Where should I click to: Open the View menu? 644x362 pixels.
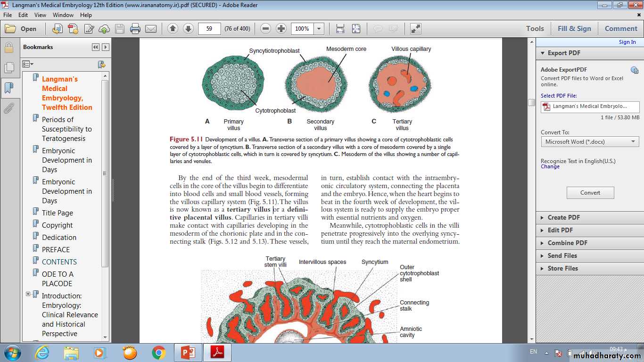[x=40, y=15]
